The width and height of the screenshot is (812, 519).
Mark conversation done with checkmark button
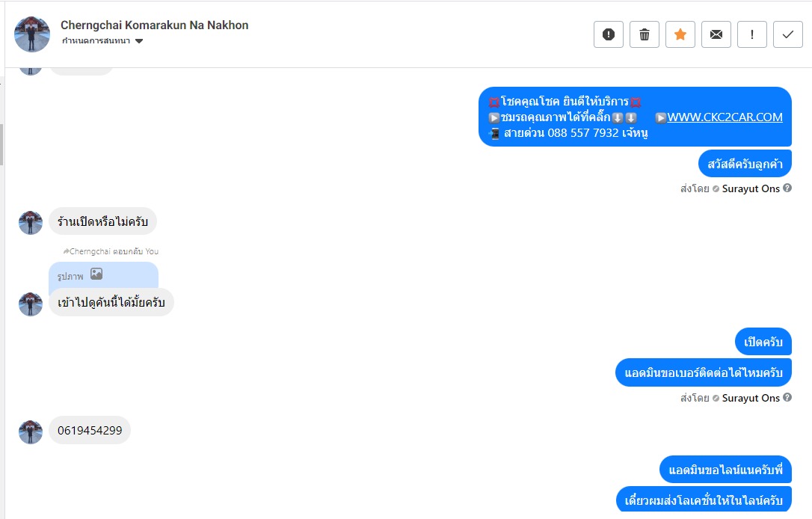point(787,34)
